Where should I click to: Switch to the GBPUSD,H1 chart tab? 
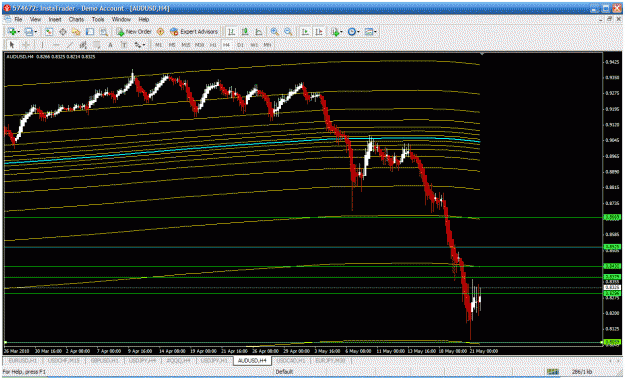click(x=104, y=361)
